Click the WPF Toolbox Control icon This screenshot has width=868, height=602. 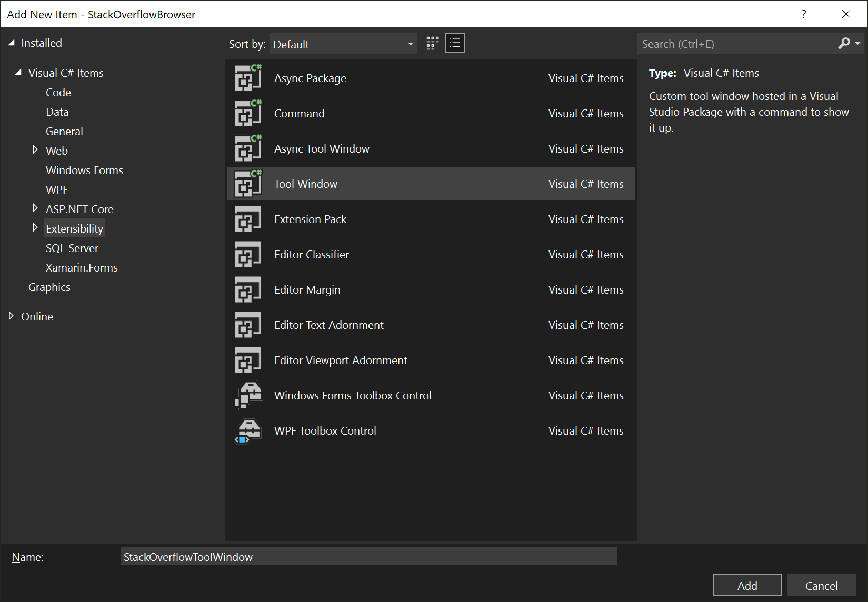pos(247,430)
